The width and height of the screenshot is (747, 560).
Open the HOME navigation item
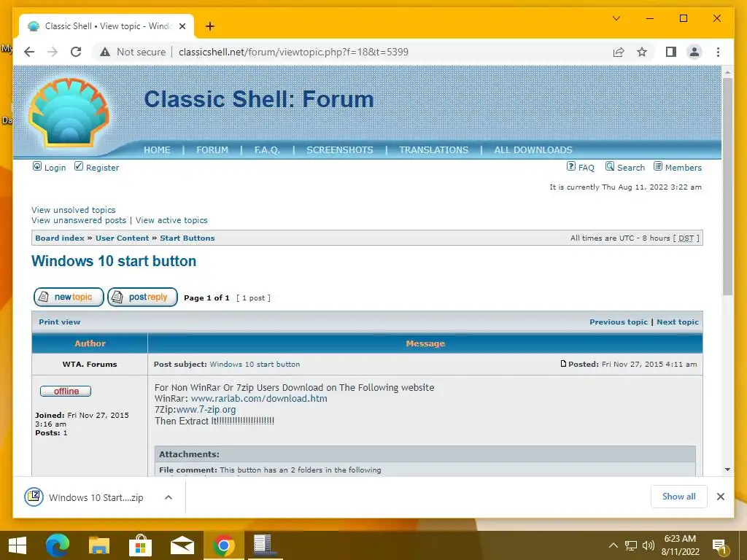click(x=158, y=150)
